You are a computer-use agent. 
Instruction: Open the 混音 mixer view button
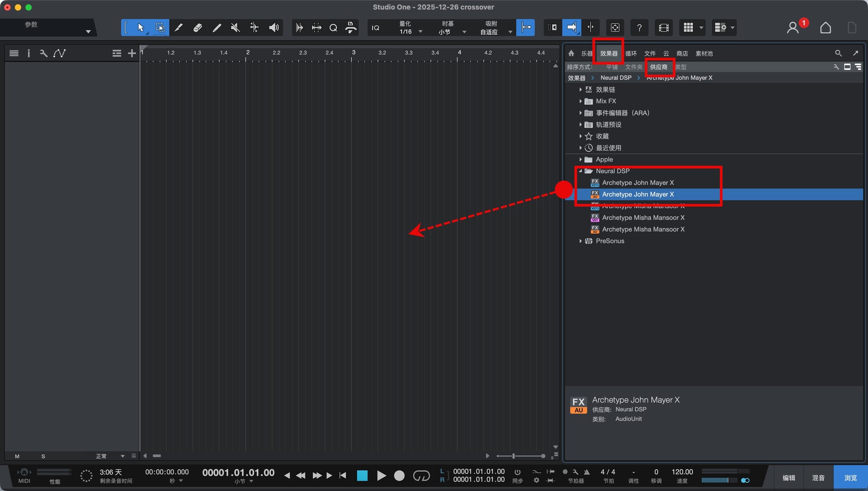(818, 478)
